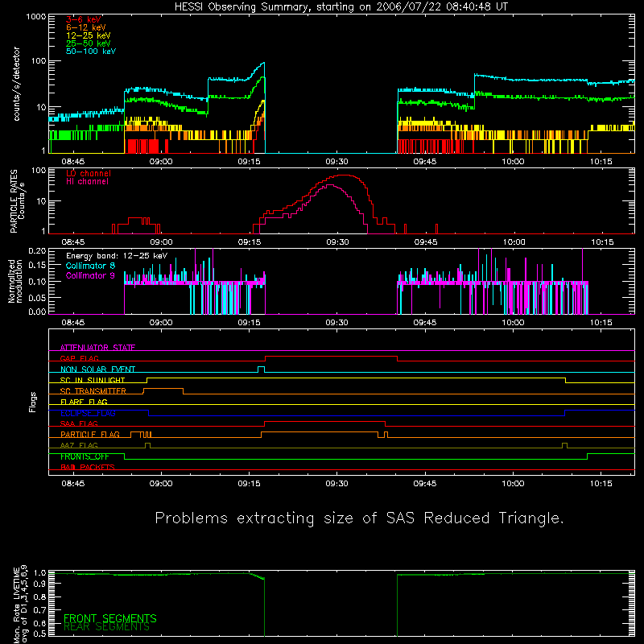Viewport: 644px width, 644px height.
Task: Click the 0.00 modulation axis tick
Action: pyautogui.click(x=37, y=312)
